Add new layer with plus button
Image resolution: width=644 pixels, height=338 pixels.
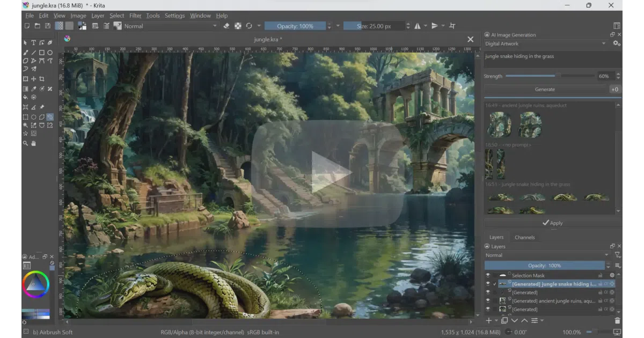pyautogui.click(x=488, y=321)
